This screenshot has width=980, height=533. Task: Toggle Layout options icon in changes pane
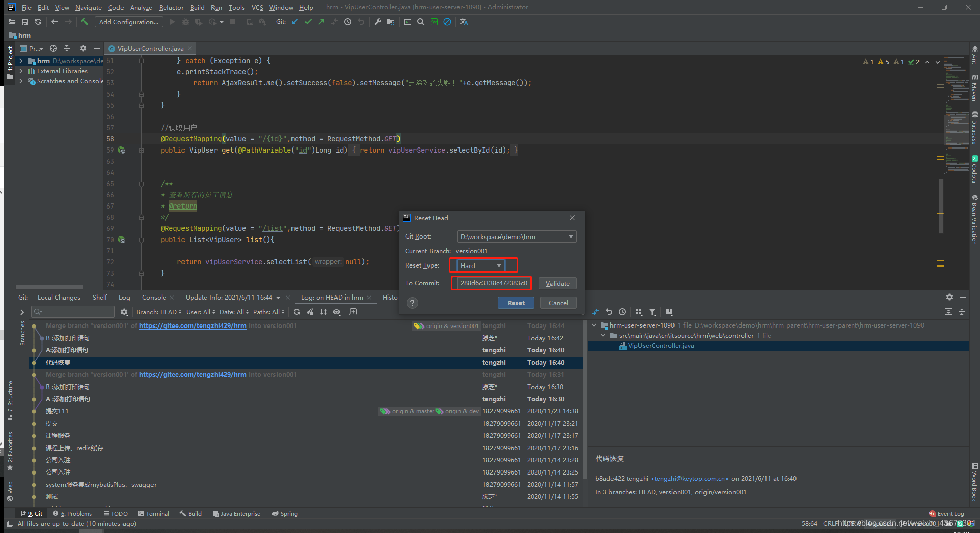pyautogui.click(x=669, y=312)
